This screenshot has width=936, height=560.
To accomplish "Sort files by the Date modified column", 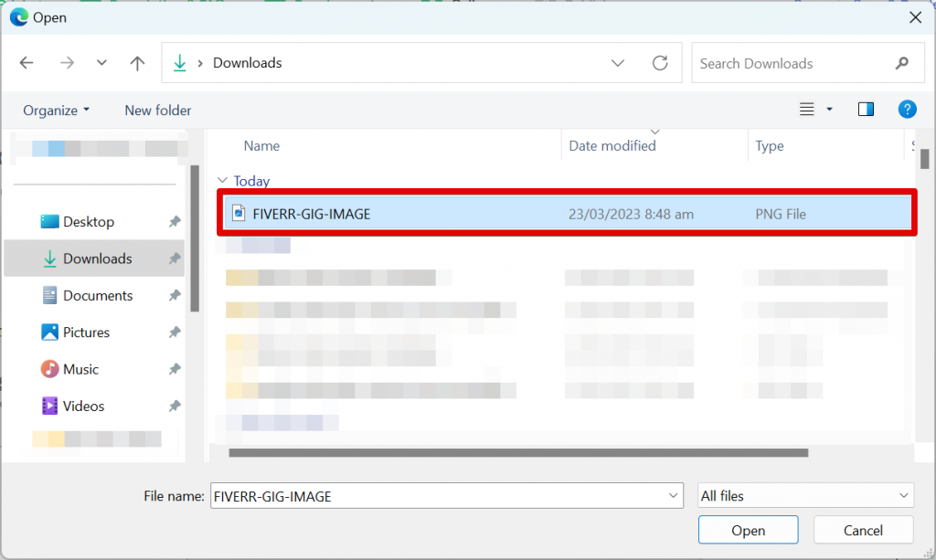I will 612,145.
